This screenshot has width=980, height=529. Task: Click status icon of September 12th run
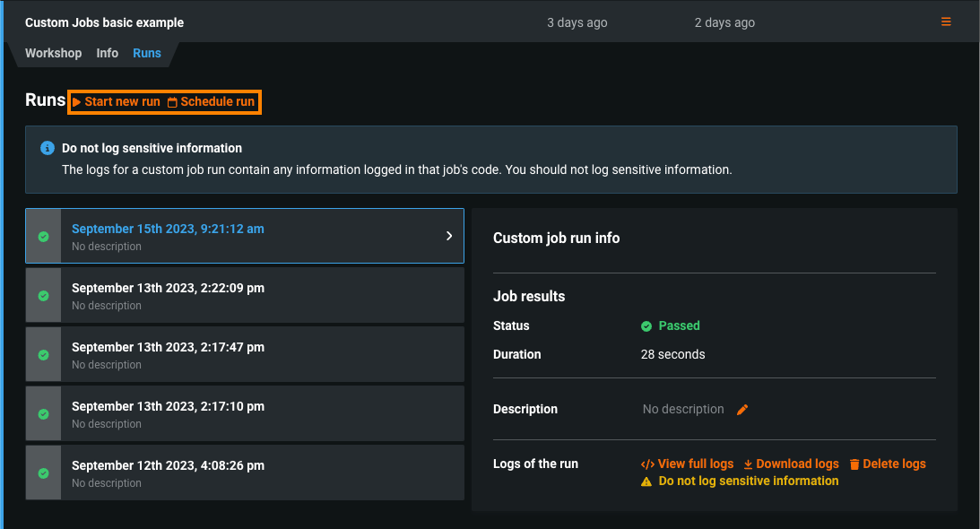[x=43, y=473]
